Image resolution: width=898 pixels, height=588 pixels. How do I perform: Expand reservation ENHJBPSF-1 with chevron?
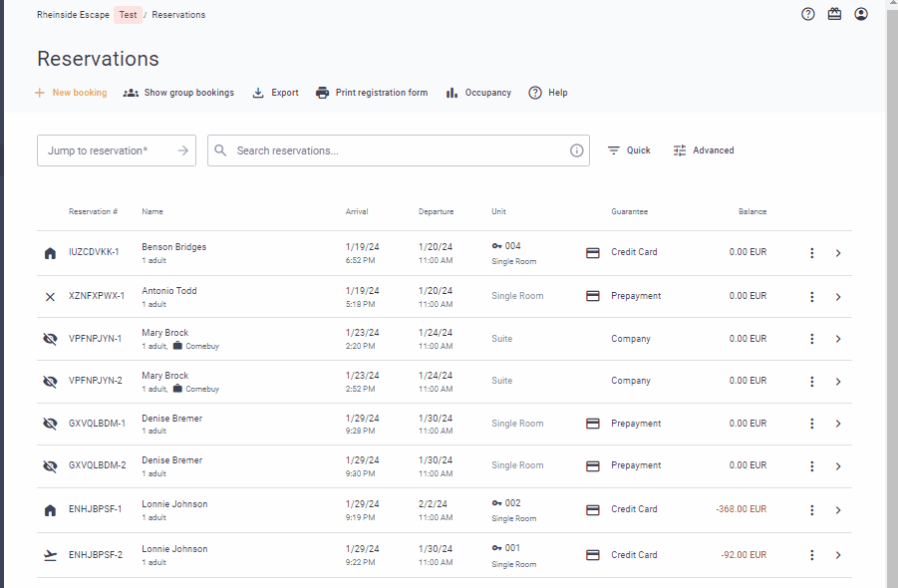pyautogui.click(x=838, y=510)
